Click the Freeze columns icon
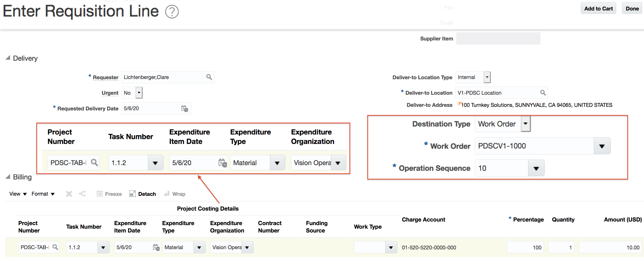 100,194
